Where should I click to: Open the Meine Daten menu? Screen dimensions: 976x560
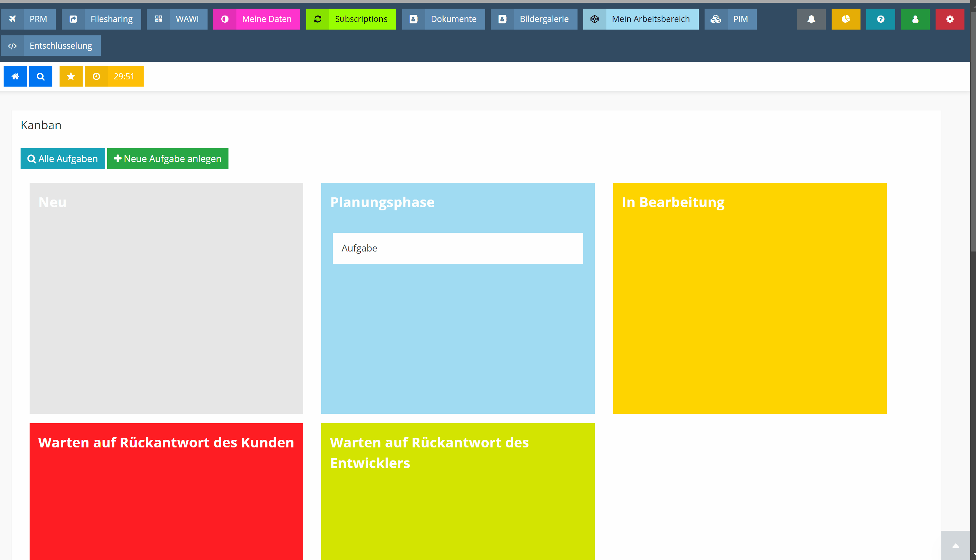(257, 19)
